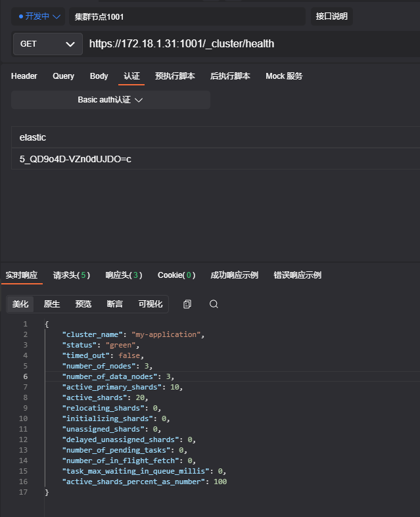Open the 开发中 status dropdown
The width and height of the screenshot is (420, 517).
39,16
